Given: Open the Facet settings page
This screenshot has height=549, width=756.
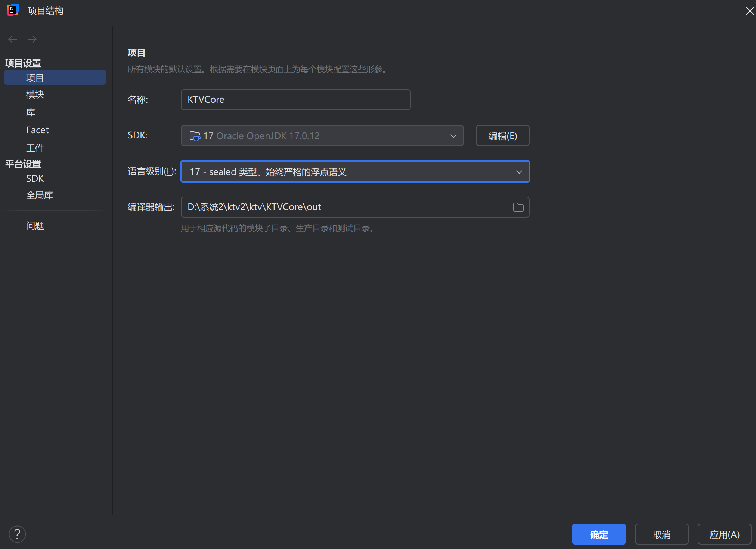Looking at the screenshot, I should click(37, 130).
